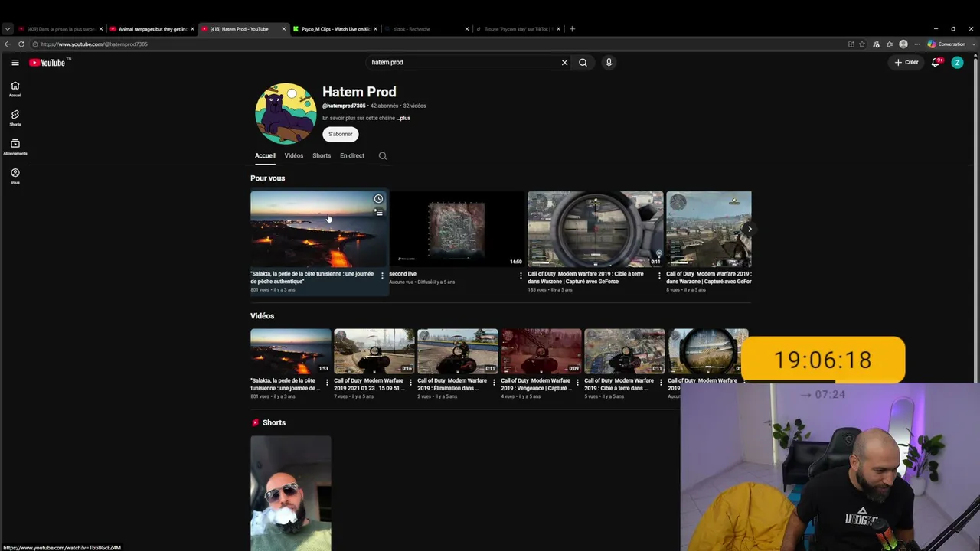Add Salakta video to the queue
Screen dimensions: 980x551
[x=378, y=212]
